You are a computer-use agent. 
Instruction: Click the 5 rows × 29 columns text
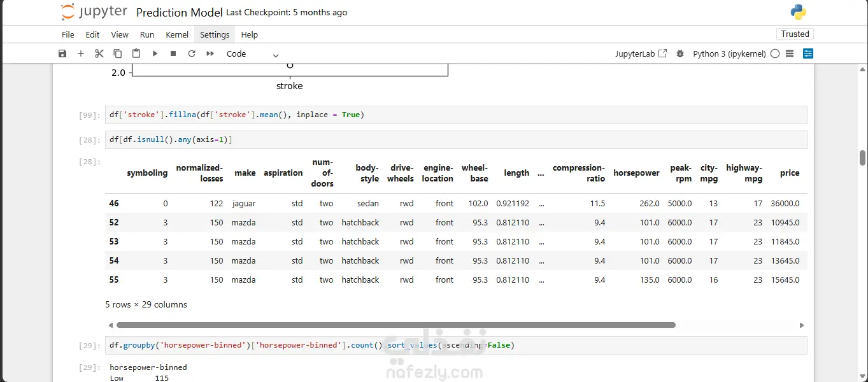146,305
